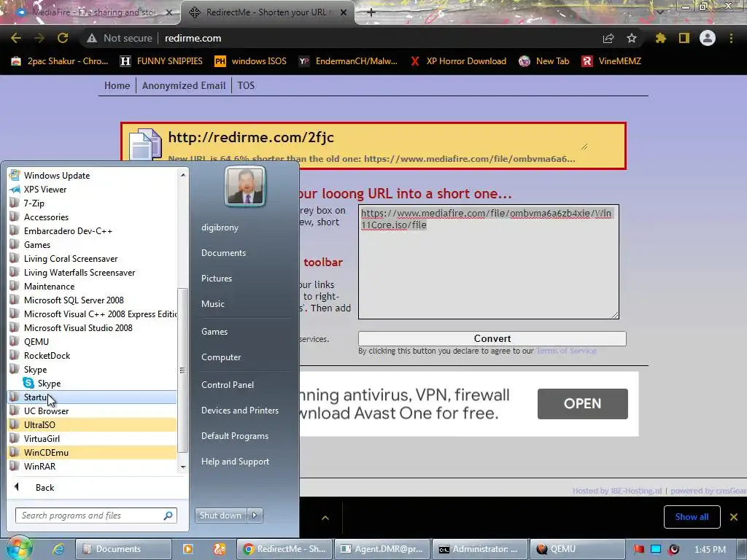Go back with the browser back arrow

16,38
